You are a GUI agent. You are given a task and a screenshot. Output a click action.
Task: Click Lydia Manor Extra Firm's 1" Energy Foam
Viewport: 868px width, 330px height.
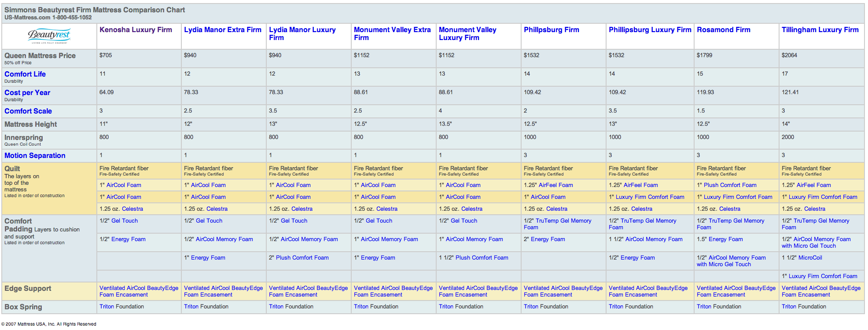208,258
